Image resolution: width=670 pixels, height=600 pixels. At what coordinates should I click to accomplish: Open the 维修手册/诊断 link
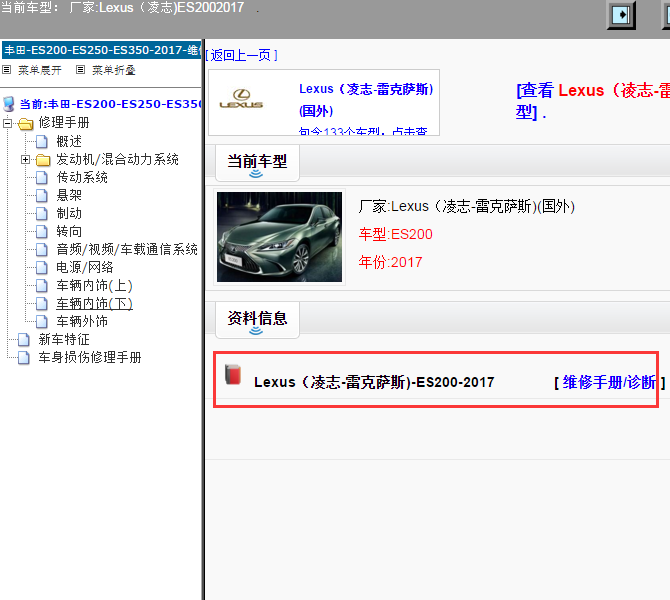(x=609, y=382)
